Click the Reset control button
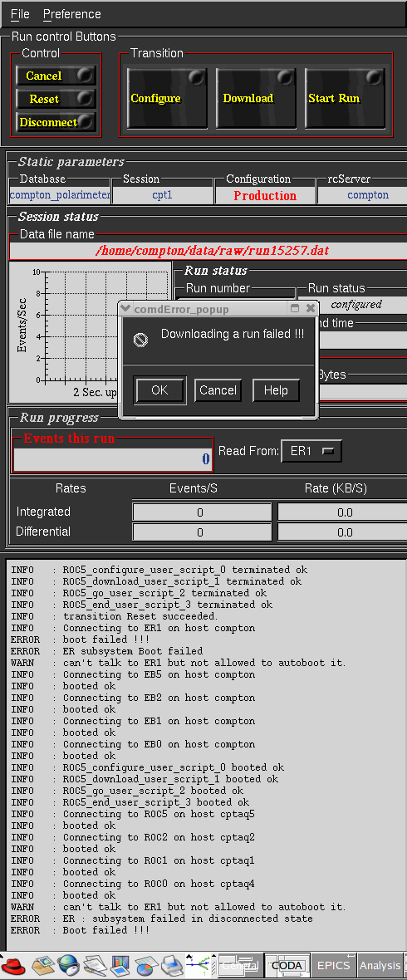 click(x=56, y=99)
